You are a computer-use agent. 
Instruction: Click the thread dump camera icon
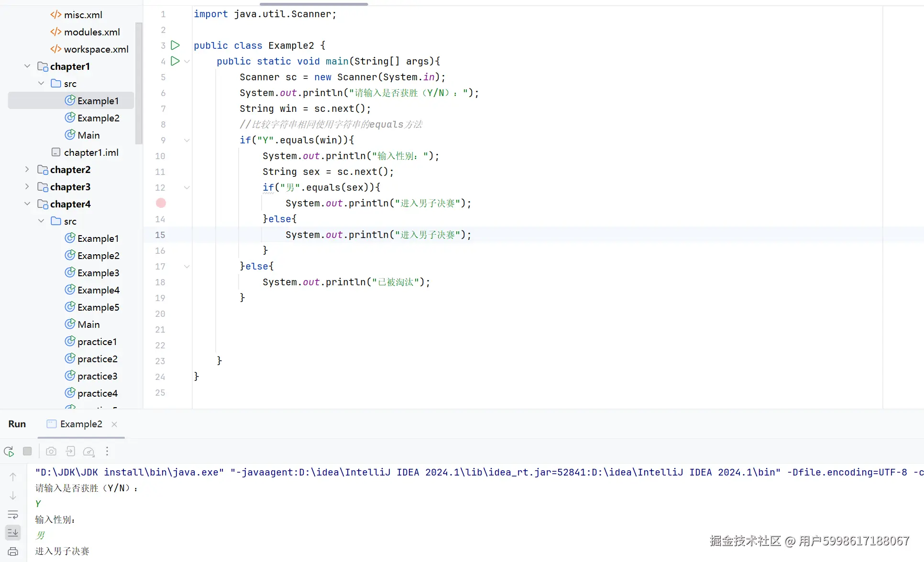tap(51, 451)
